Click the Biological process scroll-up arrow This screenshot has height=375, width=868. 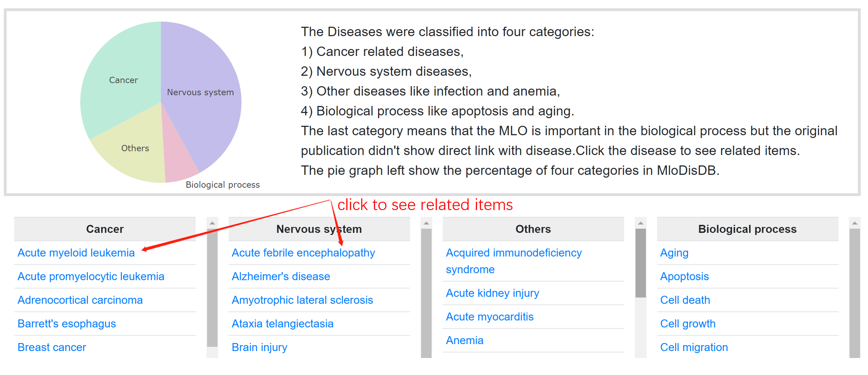pyautogui.click(x=855, y=223)
